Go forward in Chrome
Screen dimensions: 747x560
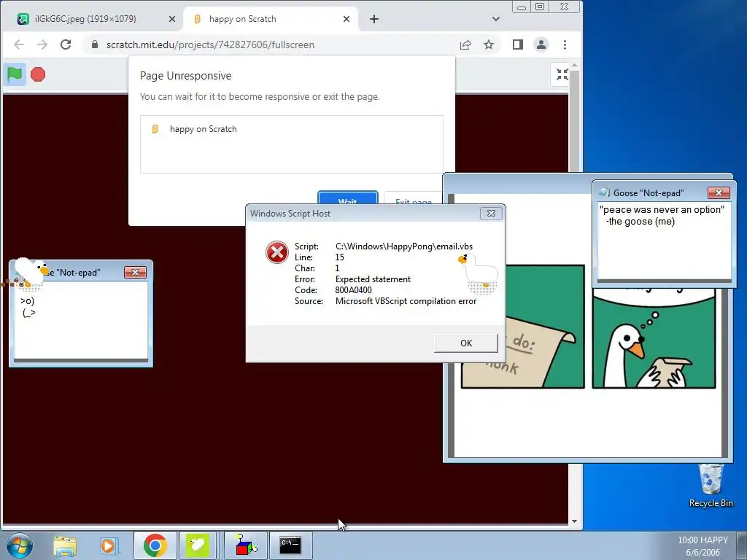click(x=42, y=44)
